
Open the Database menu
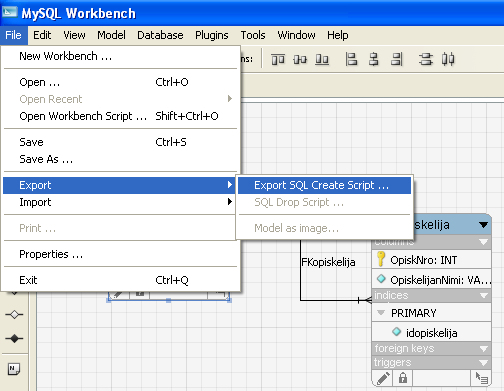[160, 35]
